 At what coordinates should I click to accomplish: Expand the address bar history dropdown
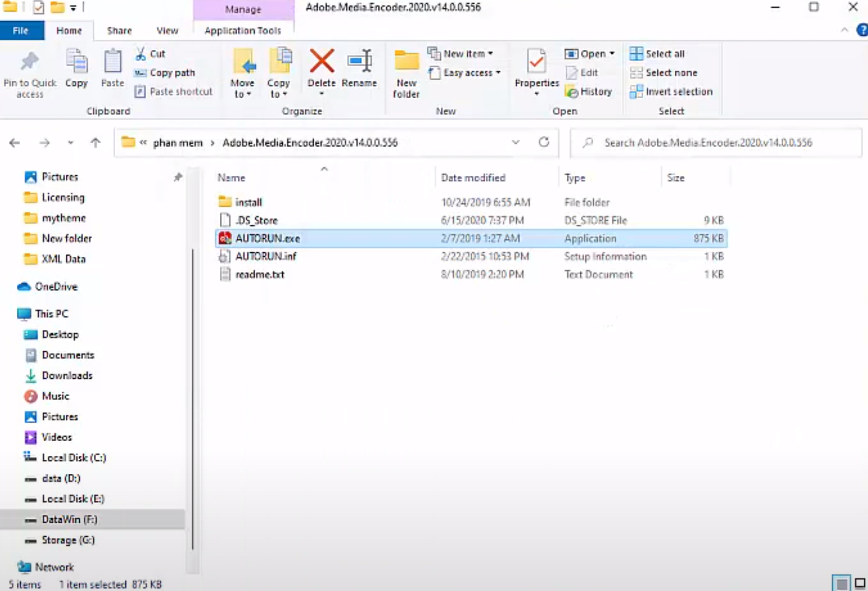tap(516, 142)
